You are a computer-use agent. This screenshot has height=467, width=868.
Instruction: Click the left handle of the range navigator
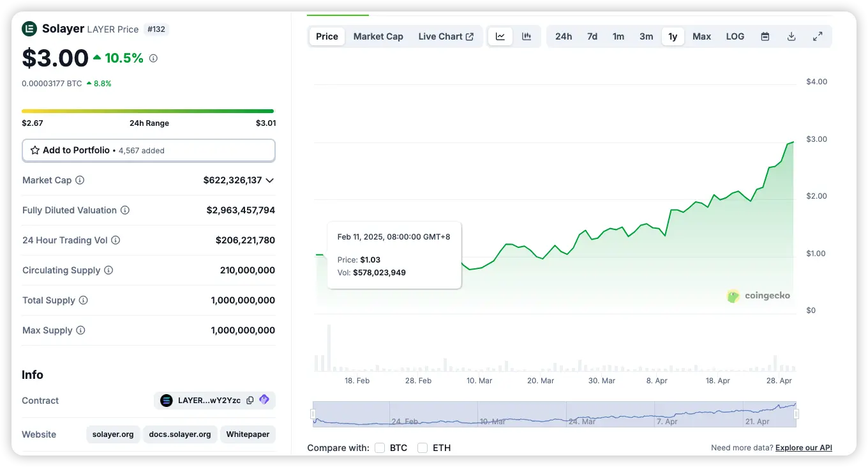(x=313, y=414)
